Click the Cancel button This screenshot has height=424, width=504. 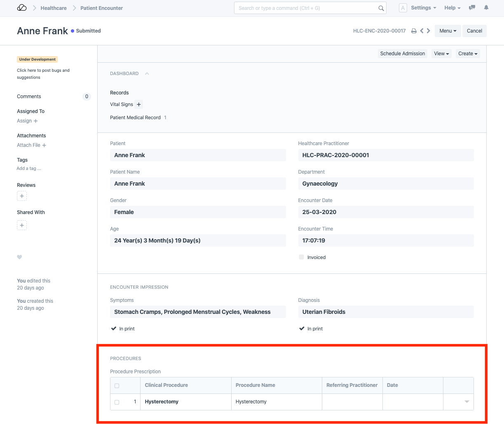[474, 31]
